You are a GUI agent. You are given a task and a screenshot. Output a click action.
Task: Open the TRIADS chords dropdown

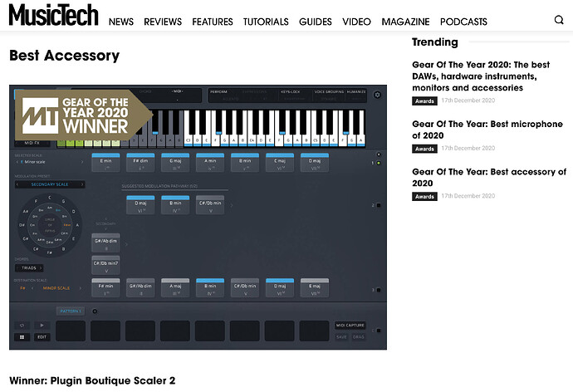[x=29, y=268]
